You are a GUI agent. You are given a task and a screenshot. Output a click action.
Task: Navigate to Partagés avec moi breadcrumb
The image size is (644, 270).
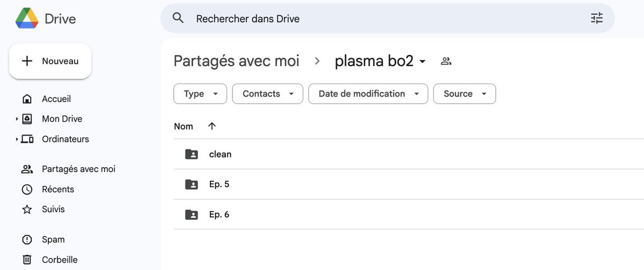tap(236, 61)
